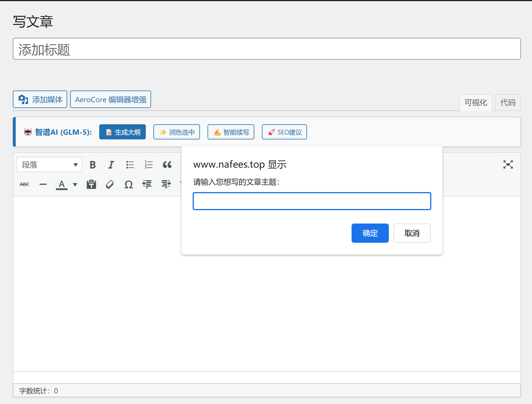The image size is (532, 404).
Task: Insert a bulleted list
Action: [x=130, y=165]
